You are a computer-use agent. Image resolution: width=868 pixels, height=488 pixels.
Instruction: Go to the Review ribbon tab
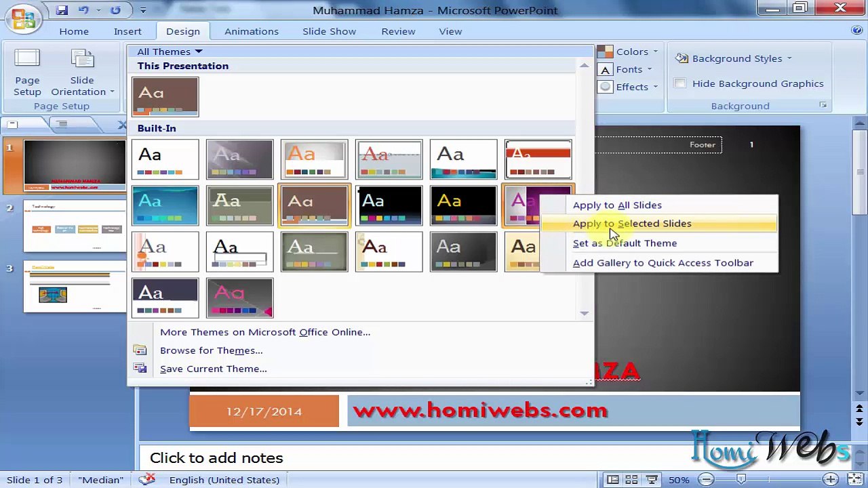click(398, 31)
